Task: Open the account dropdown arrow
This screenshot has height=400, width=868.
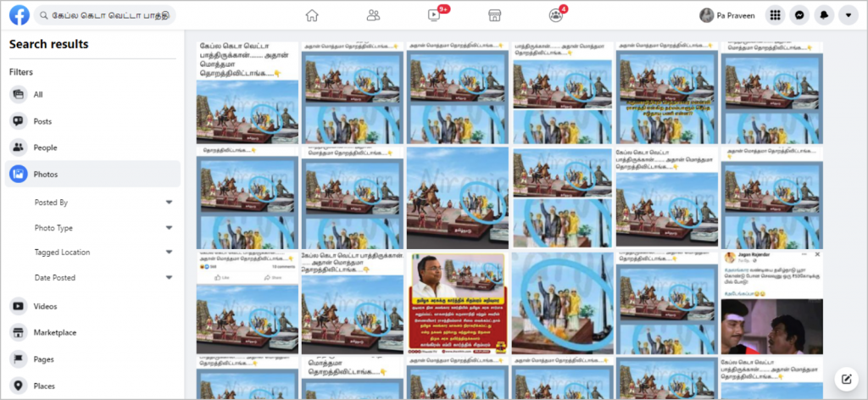Action: point(848,15)
